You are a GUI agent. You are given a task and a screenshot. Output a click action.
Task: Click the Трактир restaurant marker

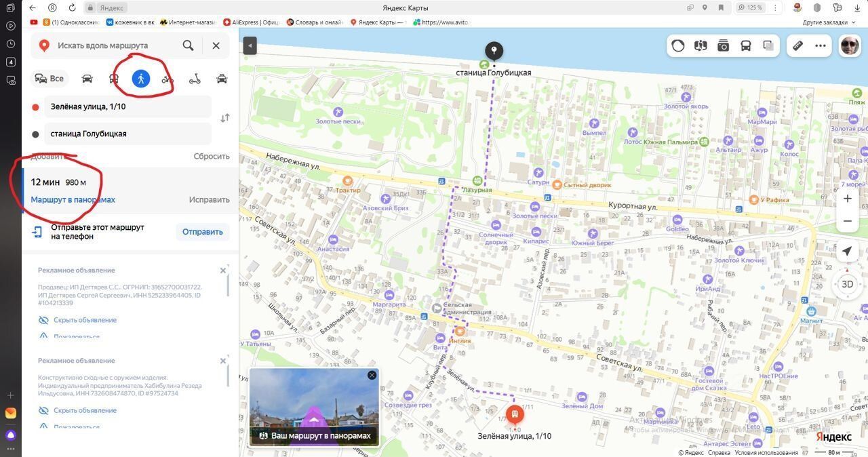(x=348, y=181)
